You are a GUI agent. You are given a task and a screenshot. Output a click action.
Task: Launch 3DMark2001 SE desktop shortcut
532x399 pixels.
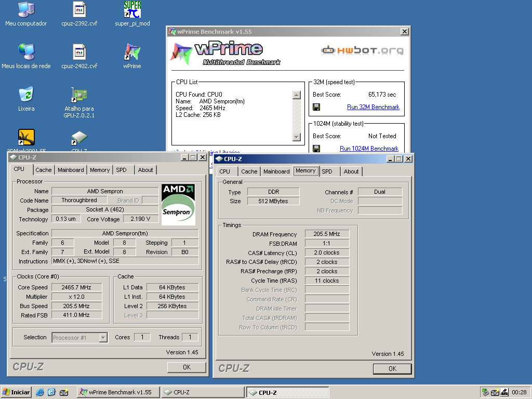26,137
